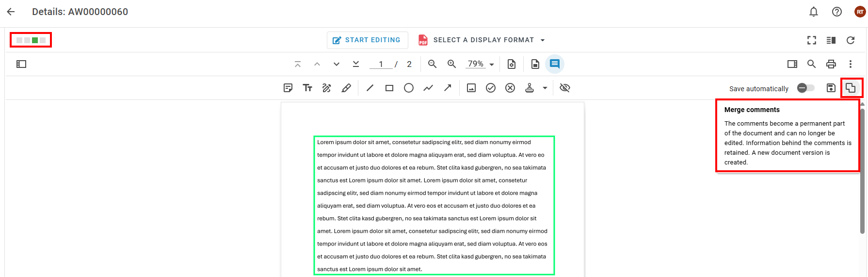Click the Merge comments icon
868x277 pixels.
pyautogui.click(x=851, y=88)
